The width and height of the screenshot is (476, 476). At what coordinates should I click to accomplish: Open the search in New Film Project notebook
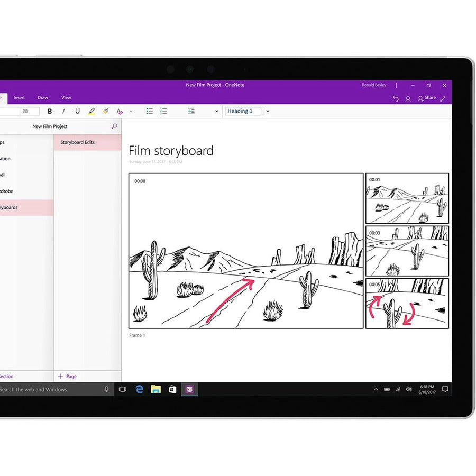tap(114, 126)
